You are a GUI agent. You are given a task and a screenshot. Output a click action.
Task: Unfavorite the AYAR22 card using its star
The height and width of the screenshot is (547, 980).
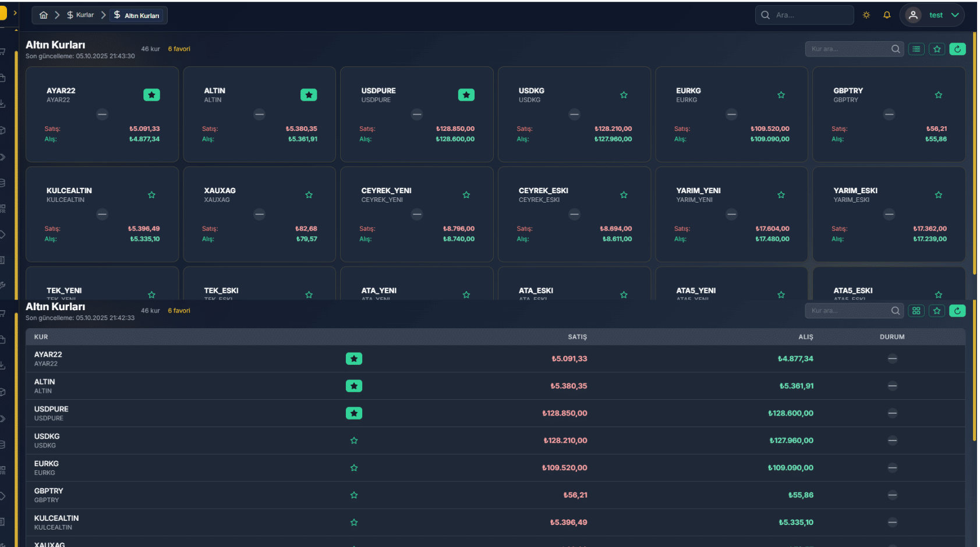tap(151, 95)
